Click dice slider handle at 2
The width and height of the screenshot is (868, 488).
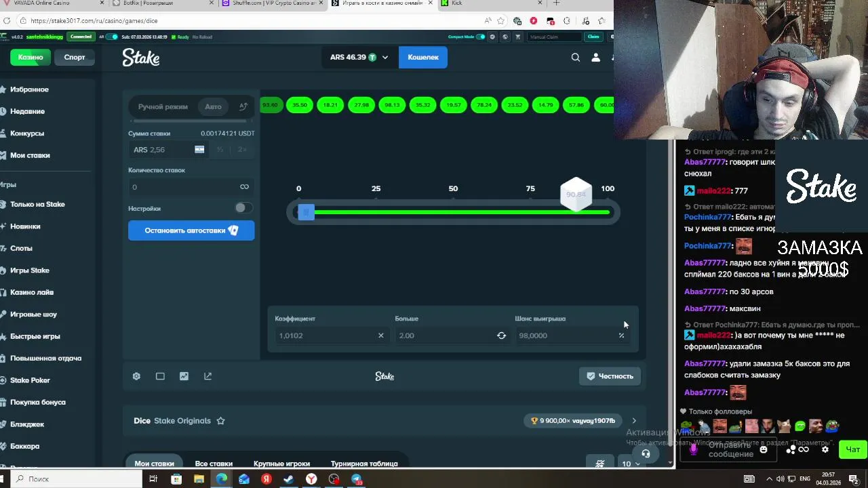tap(305, 213)
